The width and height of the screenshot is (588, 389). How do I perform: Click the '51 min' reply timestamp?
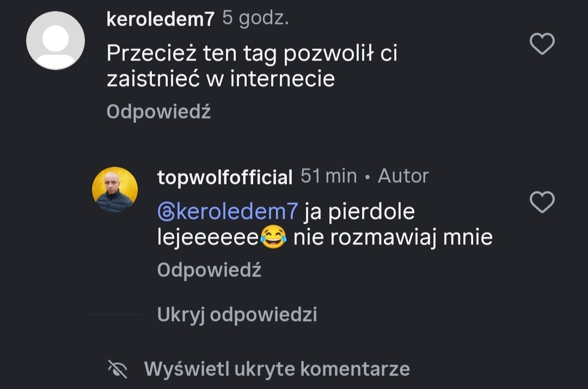click(328, 176)
